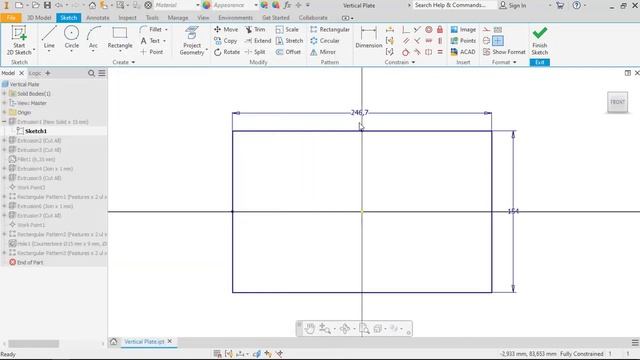
Task: Select the Point tool
Action: (x=151, y=52)
